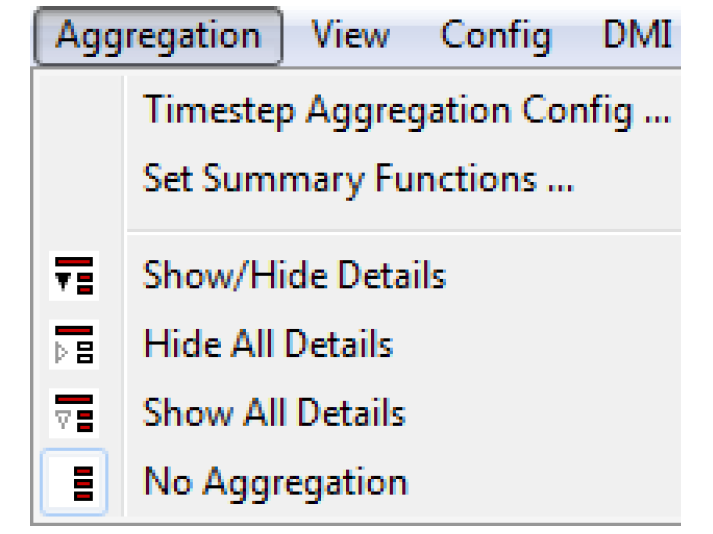Open Timestep Aggregation Config dialog entry
This screenshot has height=534, width=713.
[x=407, y=111]
